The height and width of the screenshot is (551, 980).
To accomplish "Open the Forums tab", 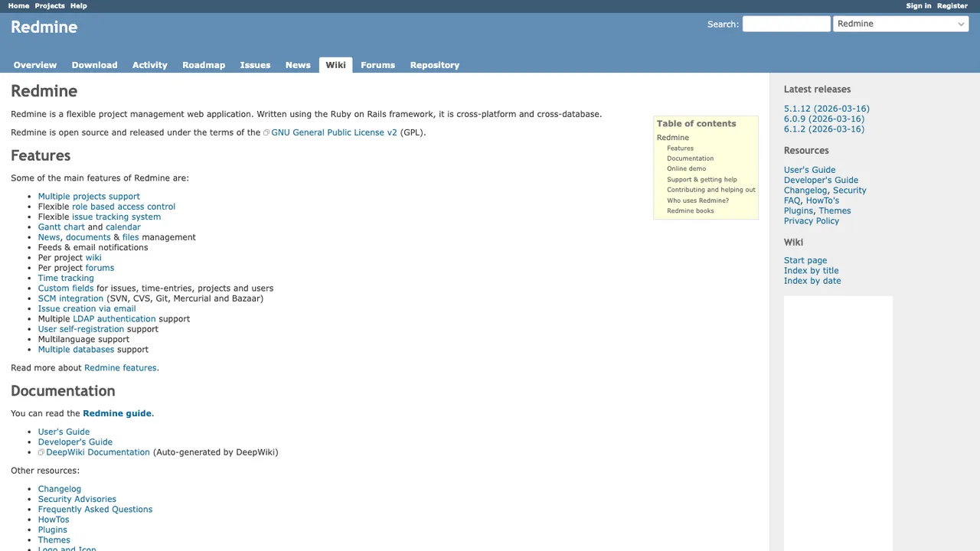I will [x=377, y=65].
